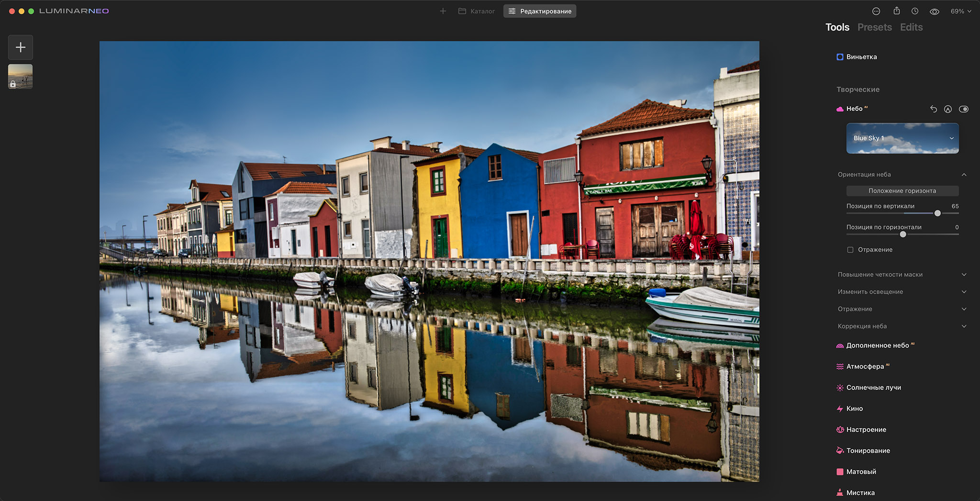Screen dimensions: 980x501
Task: Enable the Отражение checkbox
Action: point(850,249)
